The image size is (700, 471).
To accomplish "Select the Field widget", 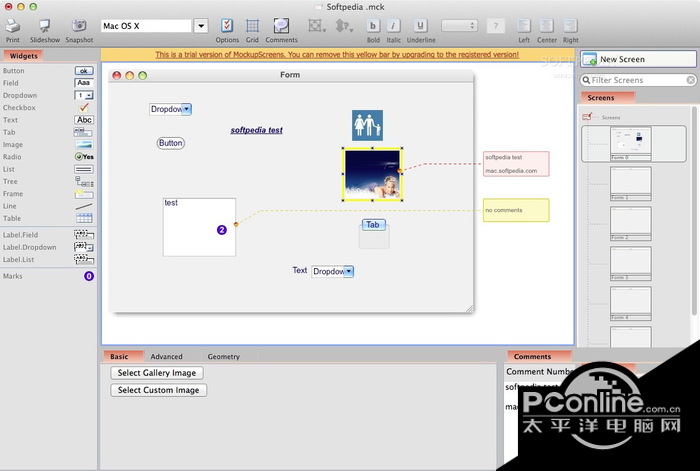I will (x=48, y=83).
